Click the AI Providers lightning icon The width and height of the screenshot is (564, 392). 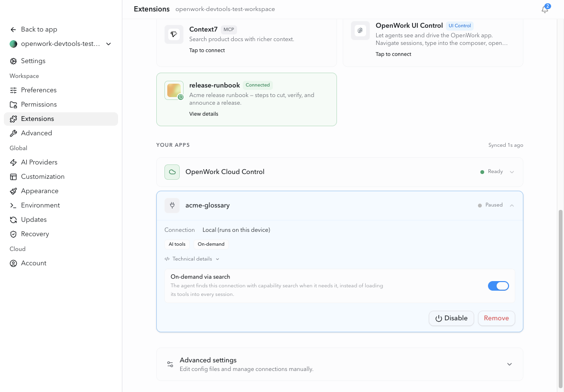pyautogui.click(x=13, y=163)
